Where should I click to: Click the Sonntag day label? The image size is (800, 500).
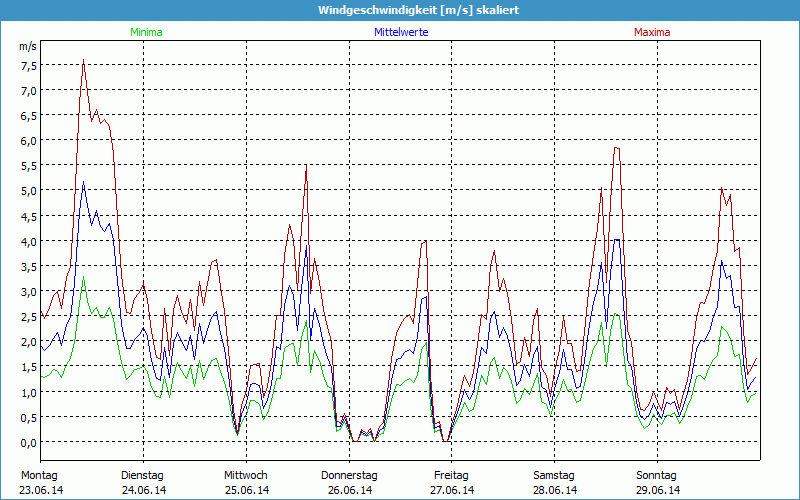click(x=657, y=476)
